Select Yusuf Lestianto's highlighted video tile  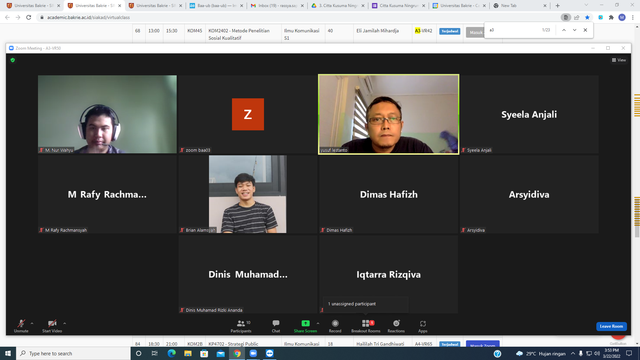point(389,114)
